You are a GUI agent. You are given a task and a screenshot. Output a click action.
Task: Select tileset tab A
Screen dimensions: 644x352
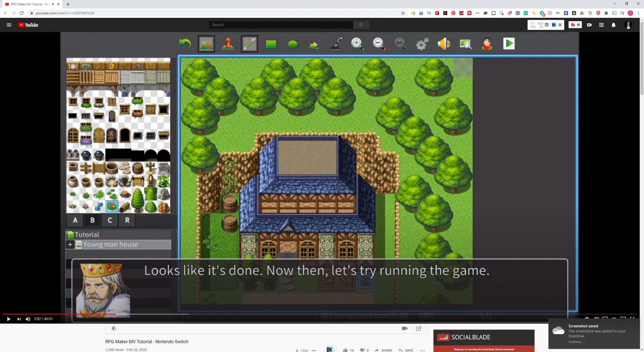[x=75, y=220]
